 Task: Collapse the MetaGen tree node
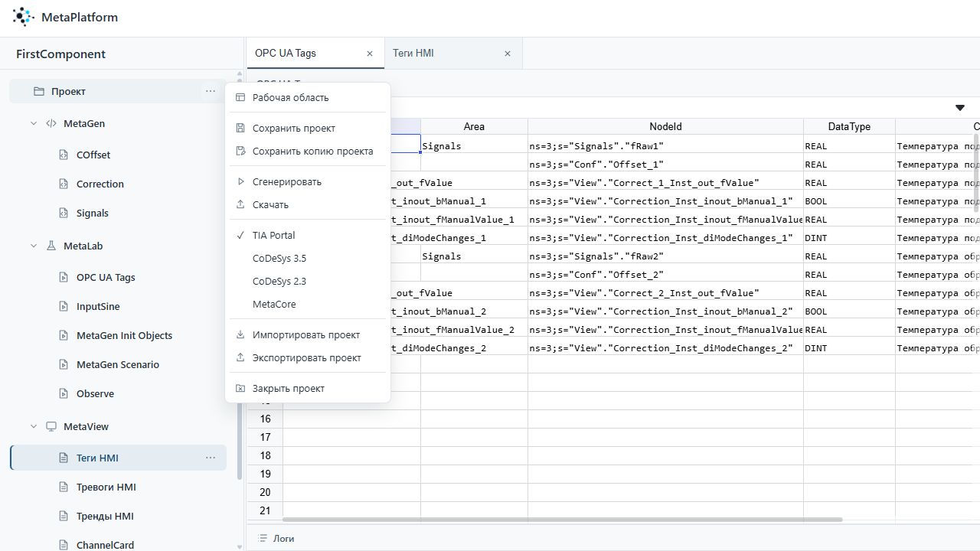coord(34,123)
